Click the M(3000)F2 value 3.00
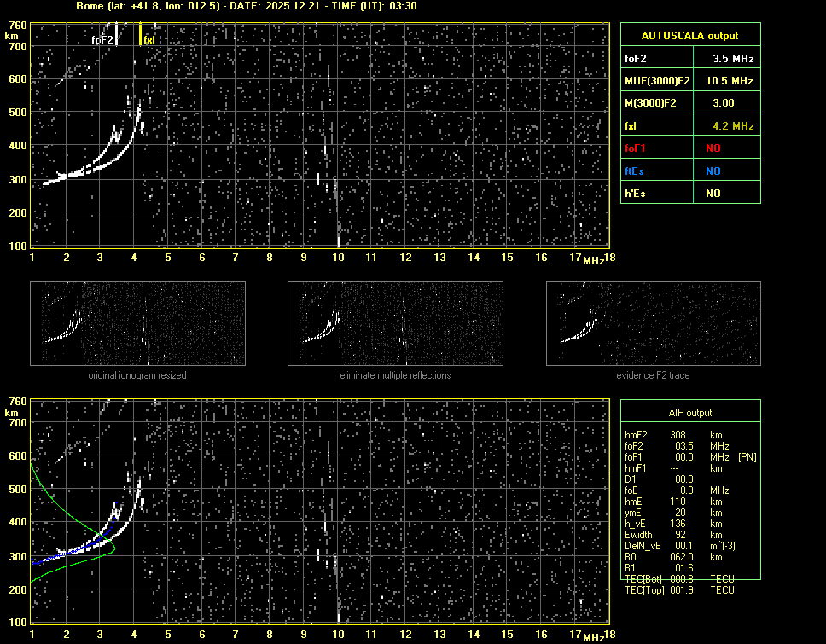This screenshot has width=826, height=644. click(724, 103)
